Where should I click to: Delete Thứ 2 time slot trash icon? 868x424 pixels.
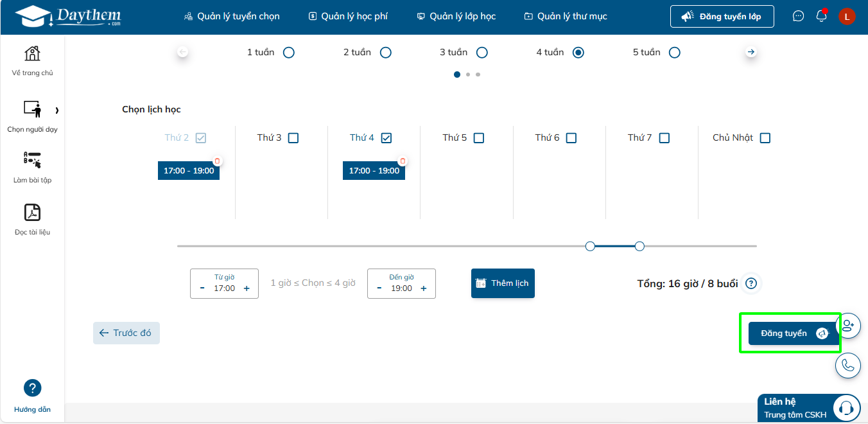pos(217,161)
